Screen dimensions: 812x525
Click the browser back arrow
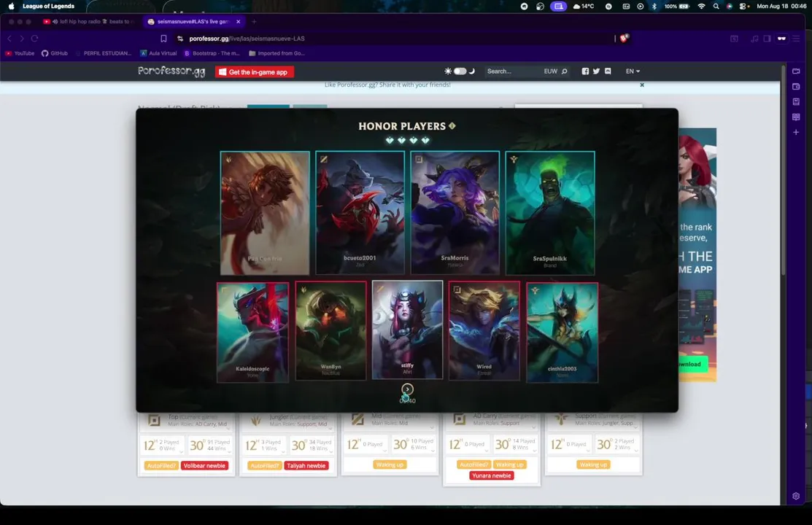tap(9, 39)
